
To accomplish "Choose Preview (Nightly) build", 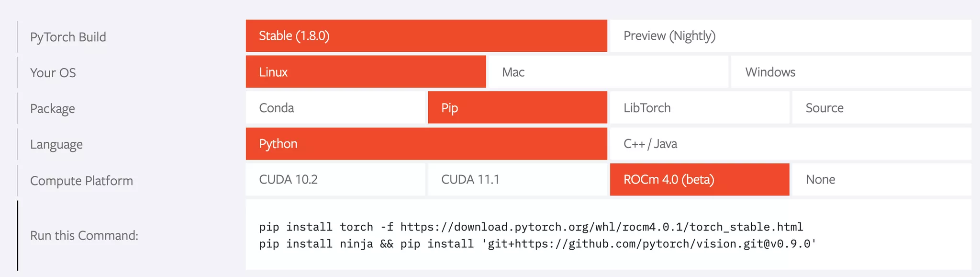I will click(791, 35).
